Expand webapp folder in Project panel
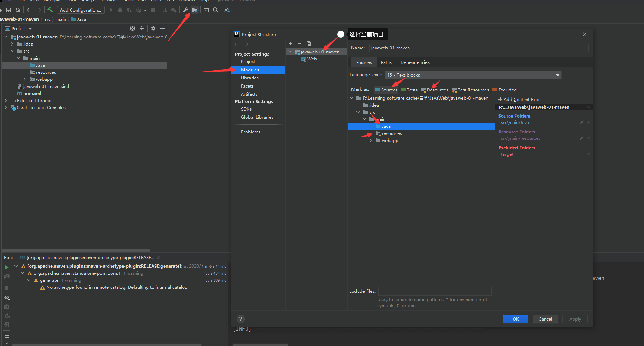This screenshot has width=644, height=346. tap(25, 79)
